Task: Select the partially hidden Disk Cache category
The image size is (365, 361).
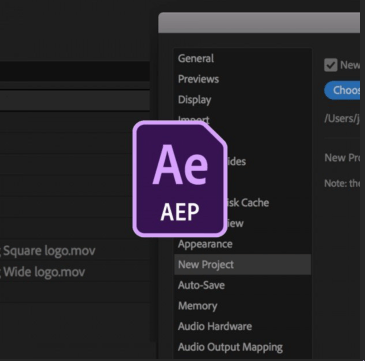Action: (x=248, y=203)
